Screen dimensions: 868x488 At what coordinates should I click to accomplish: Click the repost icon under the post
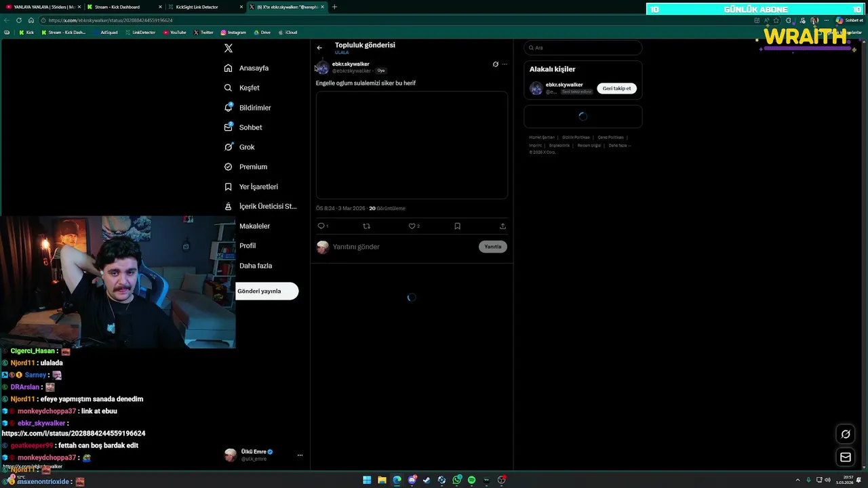click(367, 226)
